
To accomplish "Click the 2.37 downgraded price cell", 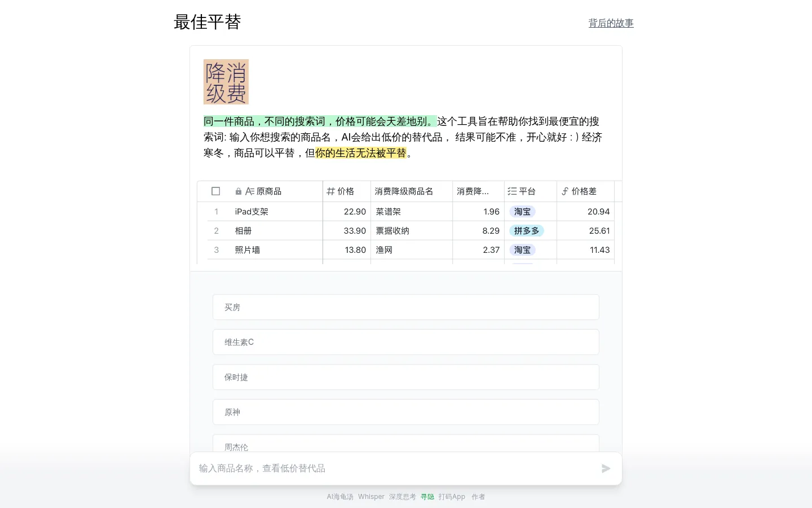I will click(478, 250).
